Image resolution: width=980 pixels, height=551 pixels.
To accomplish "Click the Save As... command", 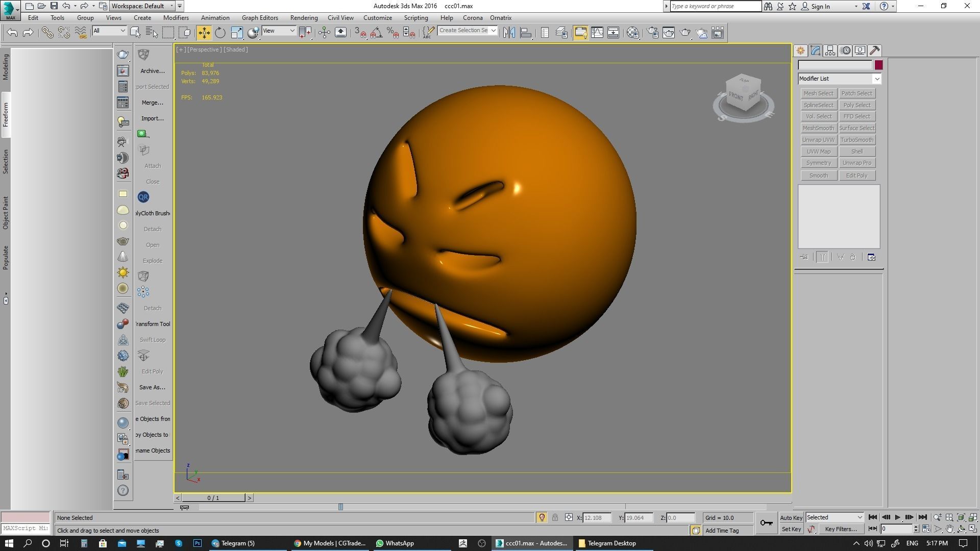I will tap(152, 387).
